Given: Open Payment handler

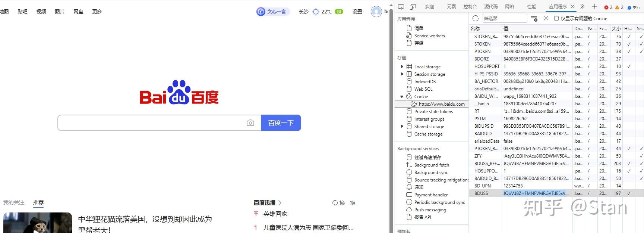Looking at the screenshot, I should click(x=431, y=195).
